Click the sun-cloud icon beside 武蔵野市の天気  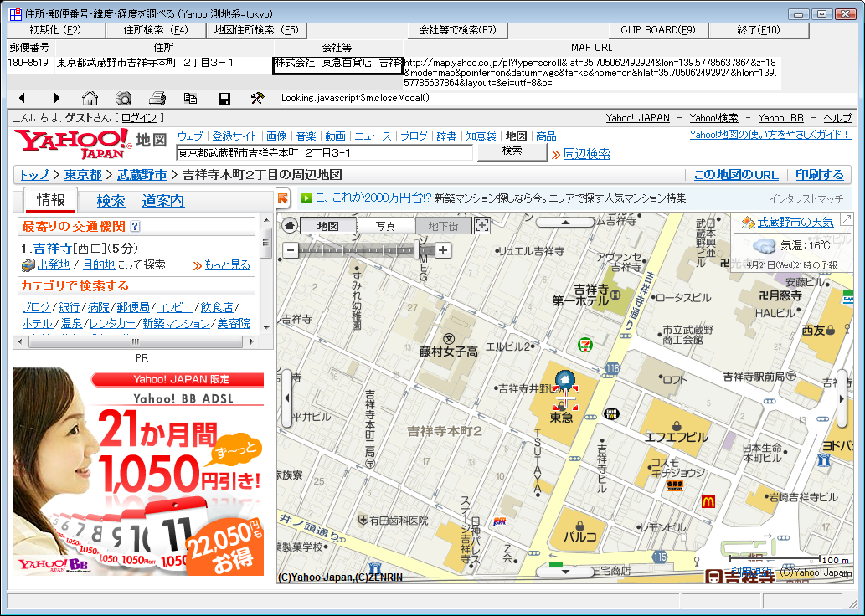(x=749, y=223)
